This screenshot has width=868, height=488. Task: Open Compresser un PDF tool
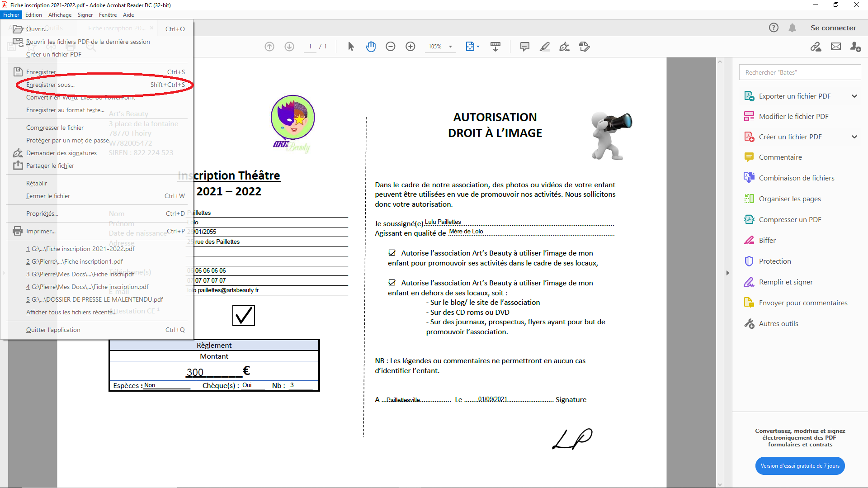coord(789,220)
